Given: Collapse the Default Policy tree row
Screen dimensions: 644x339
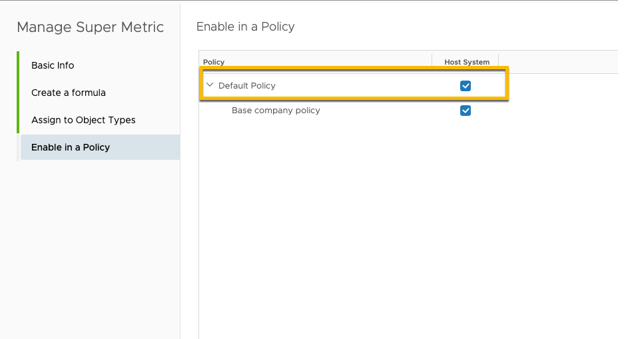Looking at the screenshot, I should [x=210, y=85].
